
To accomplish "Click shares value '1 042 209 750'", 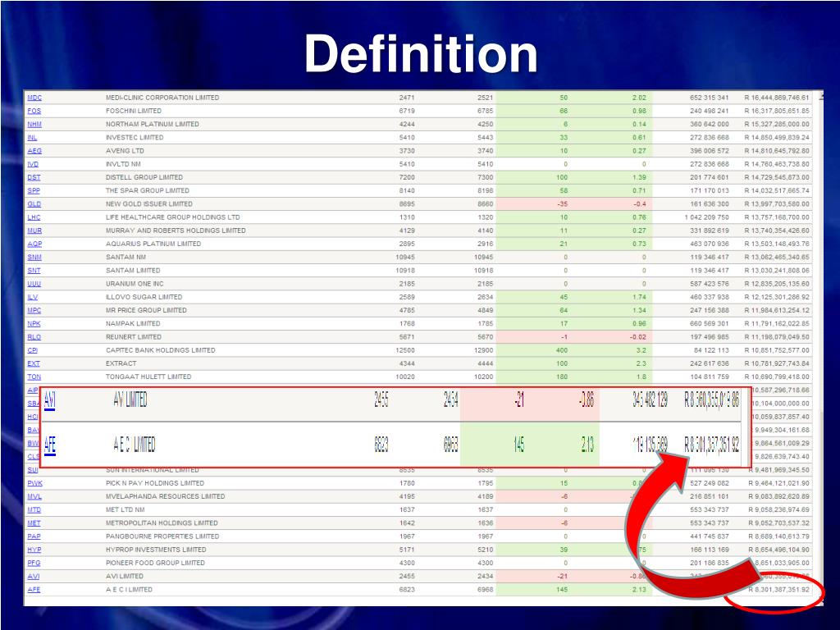I will point(706,217).
